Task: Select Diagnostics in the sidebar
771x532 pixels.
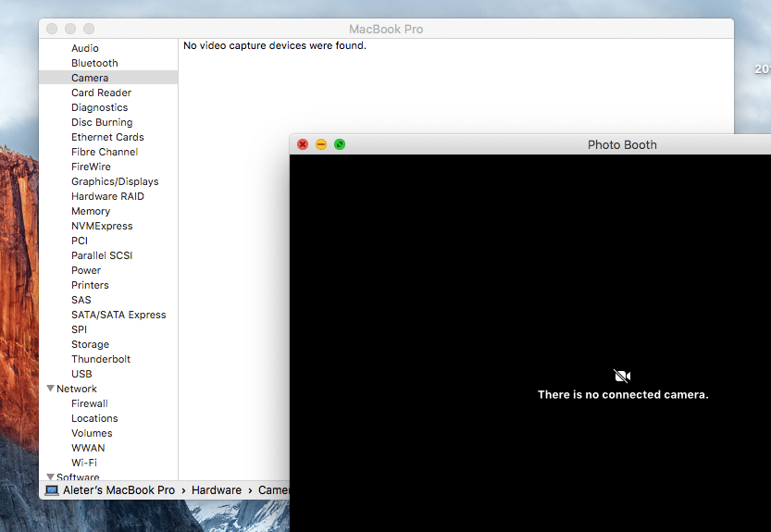Action: [x=99, y=107]
